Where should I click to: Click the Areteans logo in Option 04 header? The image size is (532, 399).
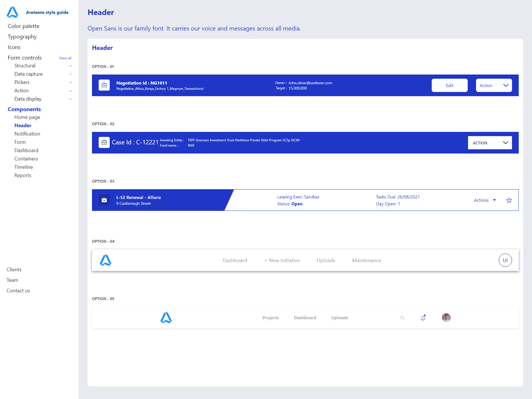click(x=106, y=260)
